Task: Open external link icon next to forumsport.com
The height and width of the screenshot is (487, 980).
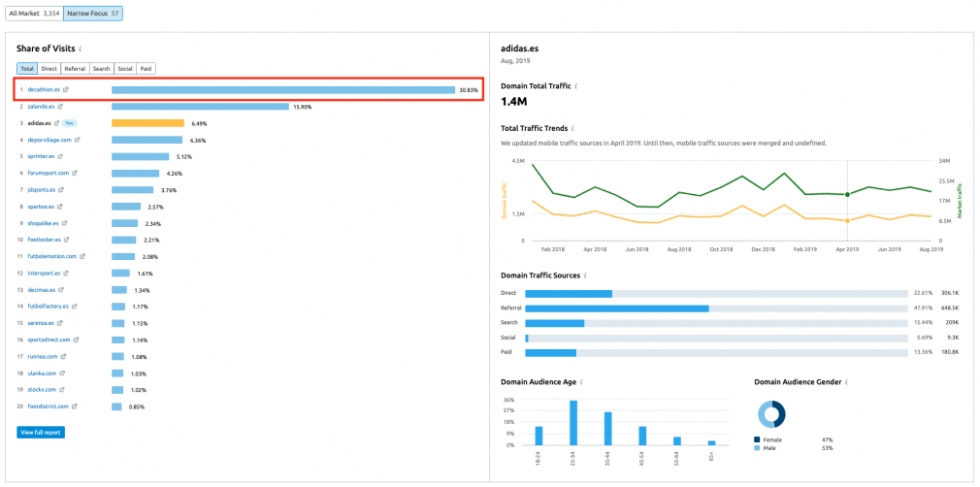Action: [x=74, y=174]
